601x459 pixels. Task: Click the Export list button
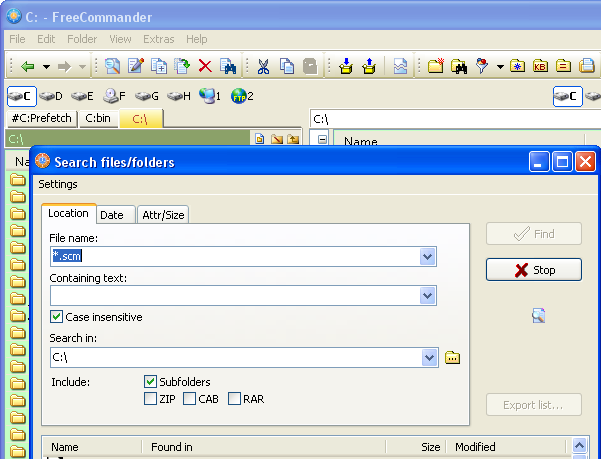pyautogui.click(x=534, y=405)
